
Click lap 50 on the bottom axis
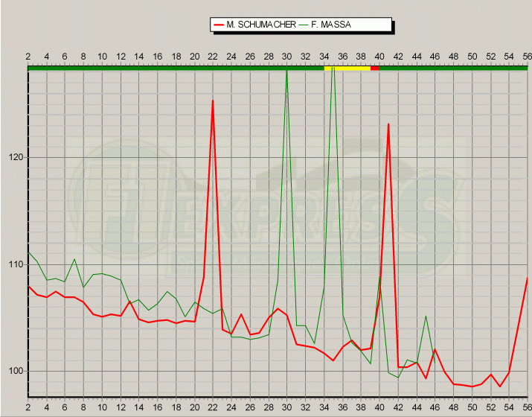472,408
